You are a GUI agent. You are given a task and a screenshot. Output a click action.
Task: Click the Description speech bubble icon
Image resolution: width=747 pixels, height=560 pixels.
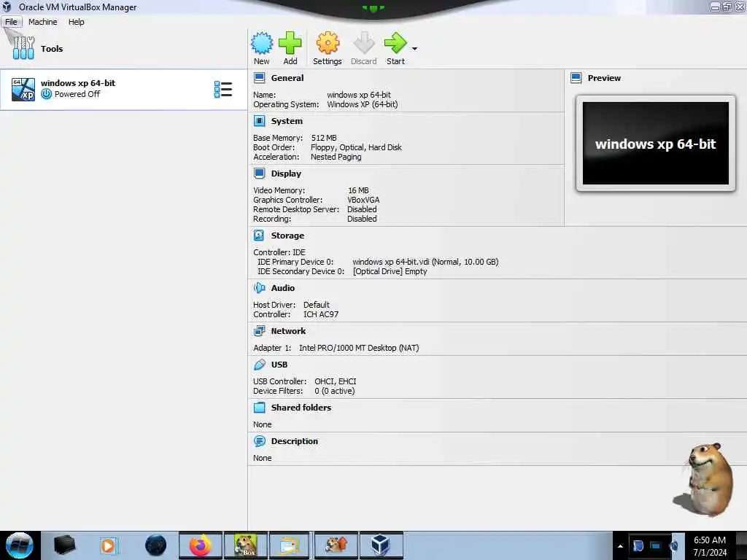(260, 441)
